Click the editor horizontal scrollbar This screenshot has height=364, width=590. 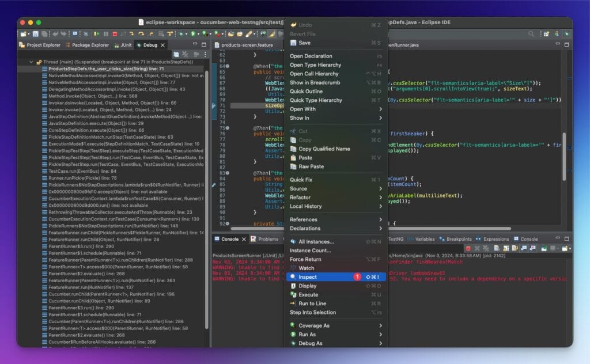click(x=370, y=229)
